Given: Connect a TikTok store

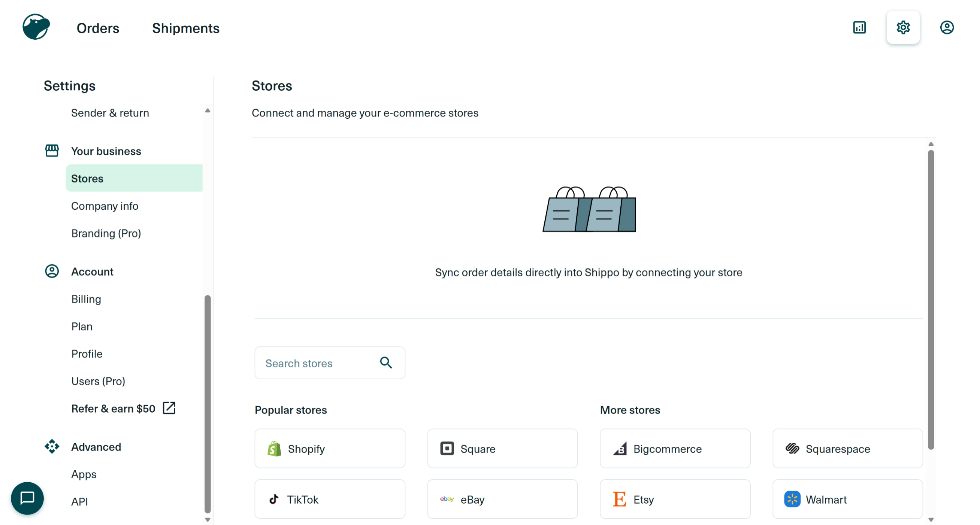Looking at the screenshot, I should [x=330, y=499].
